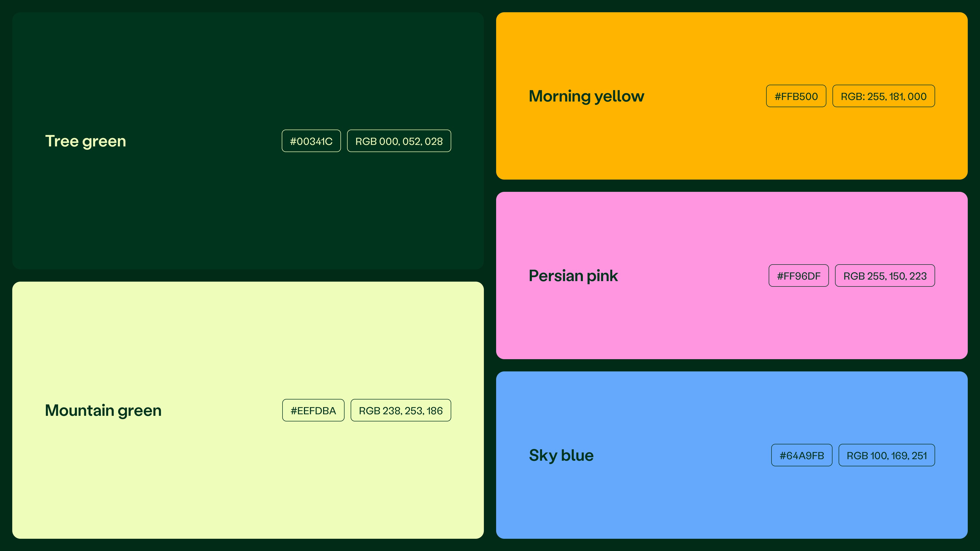Click the RGB 255, 150, 223 tag

[x=885, y=276]
